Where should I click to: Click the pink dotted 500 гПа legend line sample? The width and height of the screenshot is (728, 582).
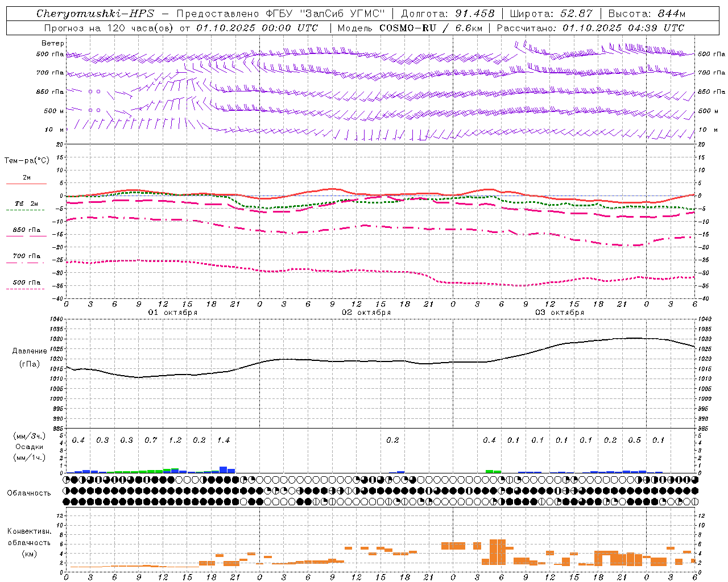[25, 289]
